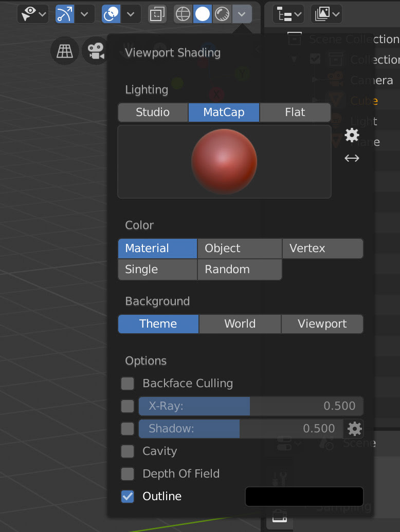Click the X-Ray 0.500 slider
Image resolution: width=400 pixels, height=532 pixels.
coord(251,406)
